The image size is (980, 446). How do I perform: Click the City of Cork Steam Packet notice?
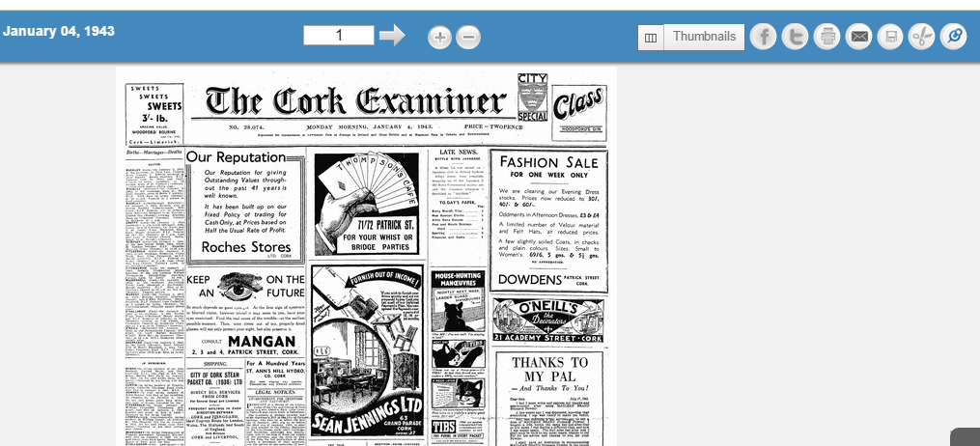click(x=215, y=403)
